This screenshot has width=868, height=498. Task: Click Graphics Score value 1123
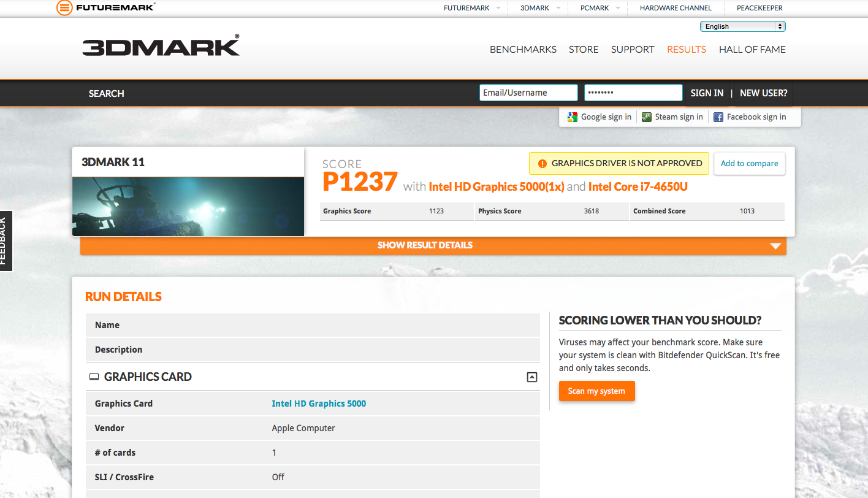pyautogui.click(x=436, y=211)
